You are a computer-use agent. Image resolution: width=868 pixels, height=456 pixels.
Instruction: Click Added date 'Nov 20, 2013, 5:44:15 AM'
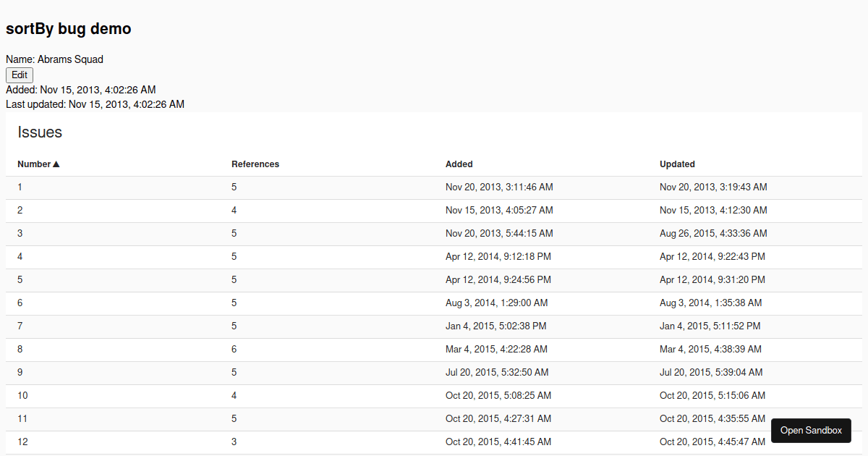pos(499,234)
